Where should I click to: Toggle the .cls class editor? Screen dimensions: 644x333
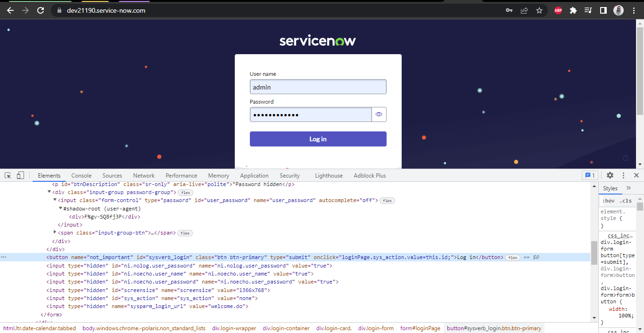coord(626,200)
